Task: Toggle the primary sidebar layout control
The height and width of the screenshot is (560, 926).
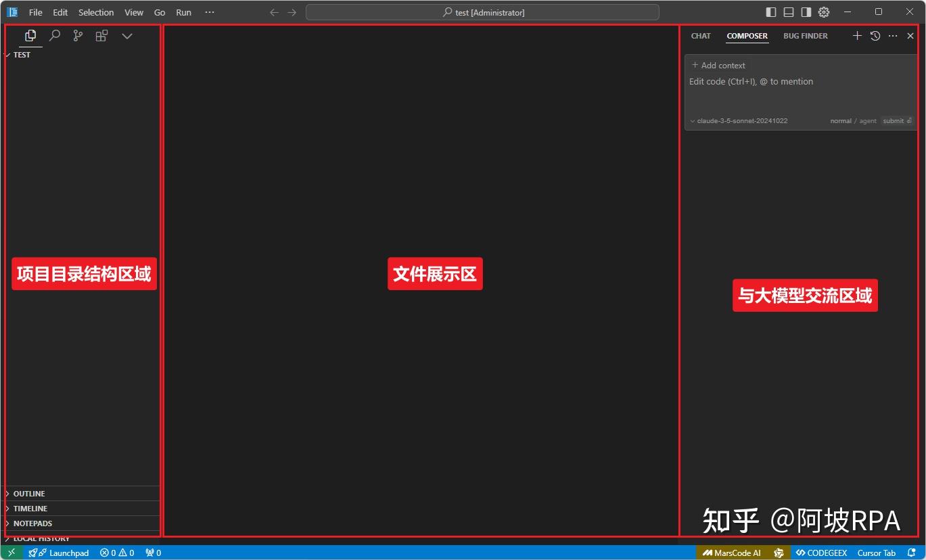Action: coord(770,11)
